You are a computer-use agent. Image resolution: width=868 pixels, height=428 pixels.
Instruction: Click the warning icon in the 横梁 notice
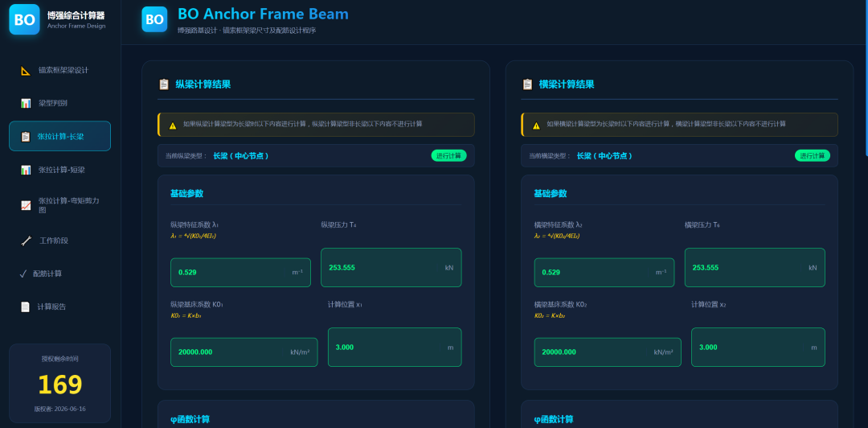[536, 126]
